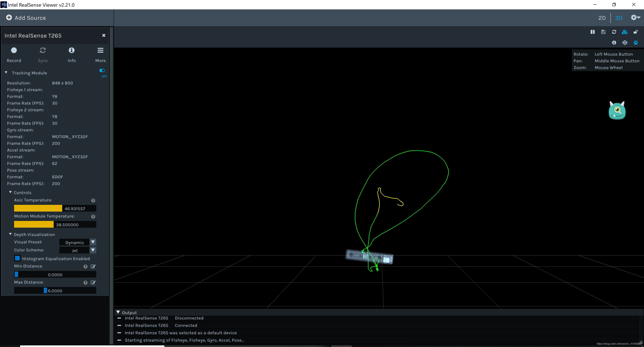Click the Max Distance slider
The width and height of the screenshot is (644, 347).
(x=55, y=291)
